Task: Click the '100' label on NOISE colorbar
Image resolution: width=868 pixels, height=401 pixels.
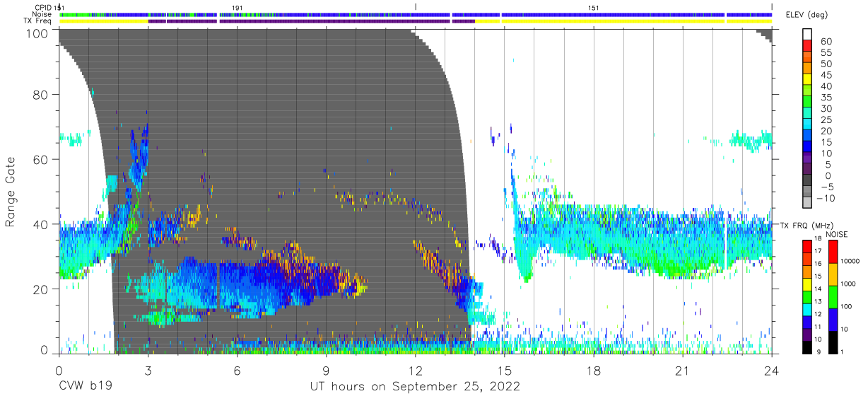Action: [x=845, y=306]
